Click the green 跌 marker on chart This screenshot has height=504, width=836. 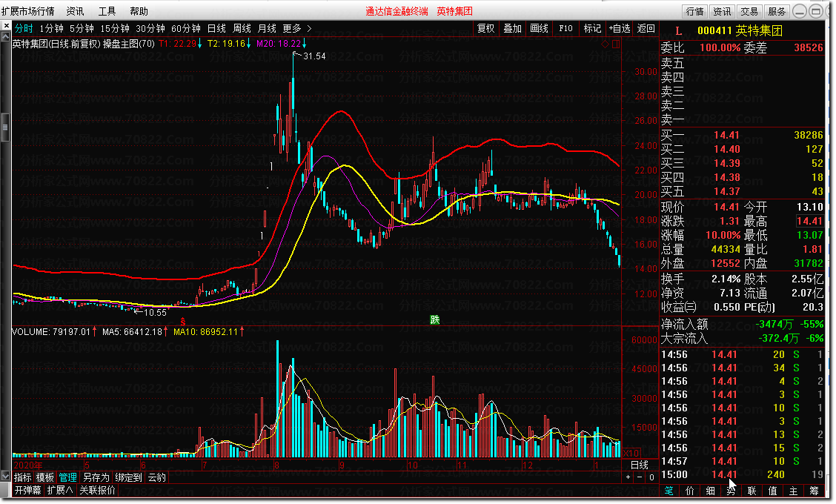[435, 320]
